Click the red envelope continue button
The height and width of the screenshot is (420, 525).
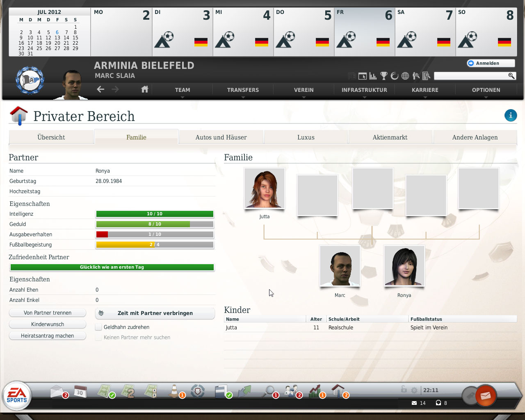[x=486, y=396]
